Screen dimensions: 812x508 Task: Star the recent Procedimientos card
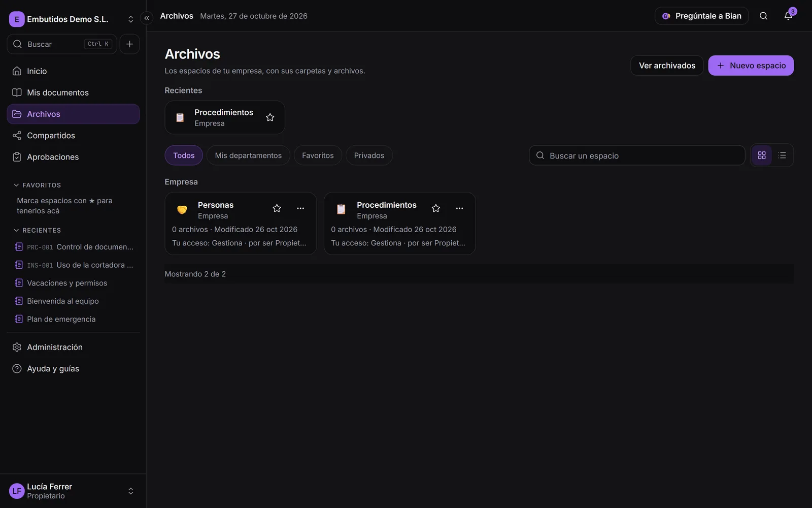click(270, 117)
